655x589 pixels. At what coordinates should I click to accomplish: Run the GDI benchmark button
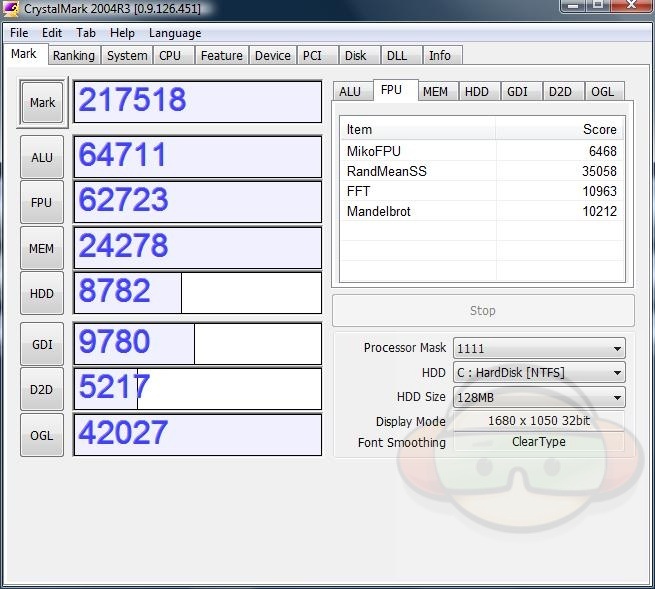click(x=42, y=344)
